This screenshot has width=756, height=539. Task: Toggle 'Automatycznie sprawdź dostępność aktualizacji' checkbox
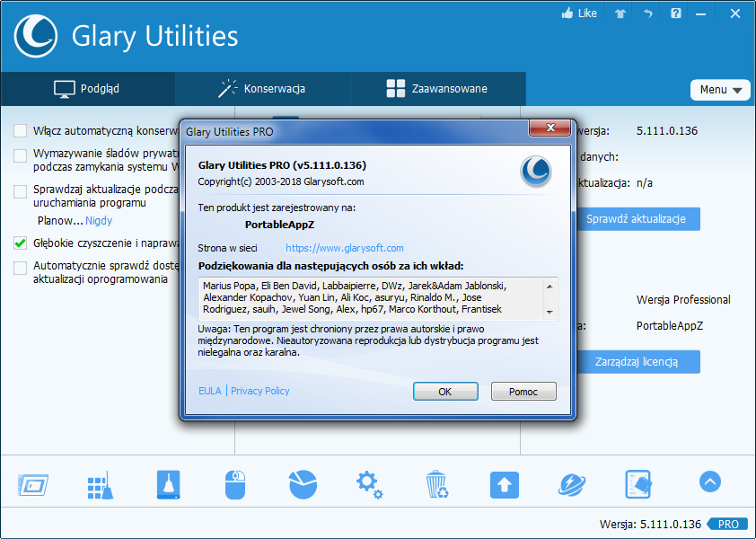tap(21, 268)
